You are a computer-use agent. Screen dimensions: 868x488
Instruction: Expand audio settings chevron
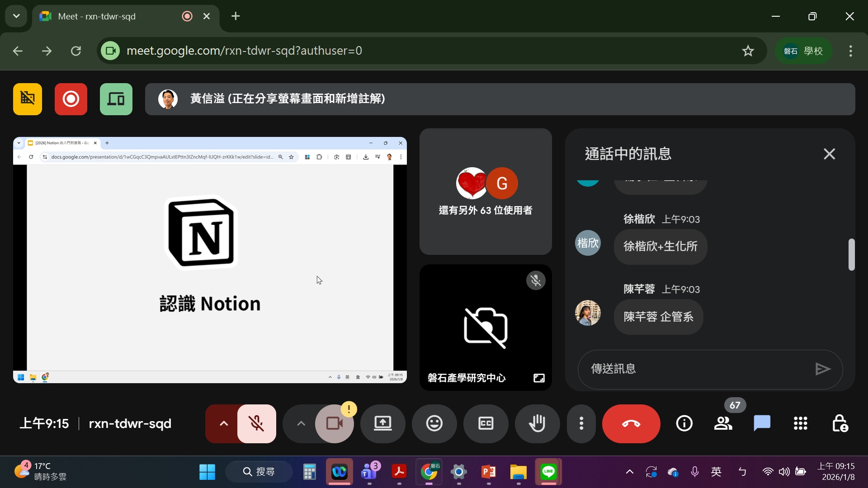tap(223, 423)
